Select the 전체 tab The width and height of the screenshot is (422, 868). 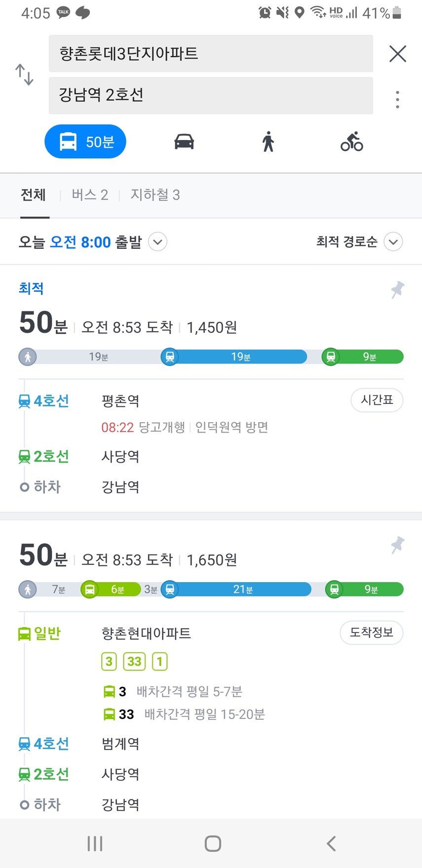click(x=33, y=195)
